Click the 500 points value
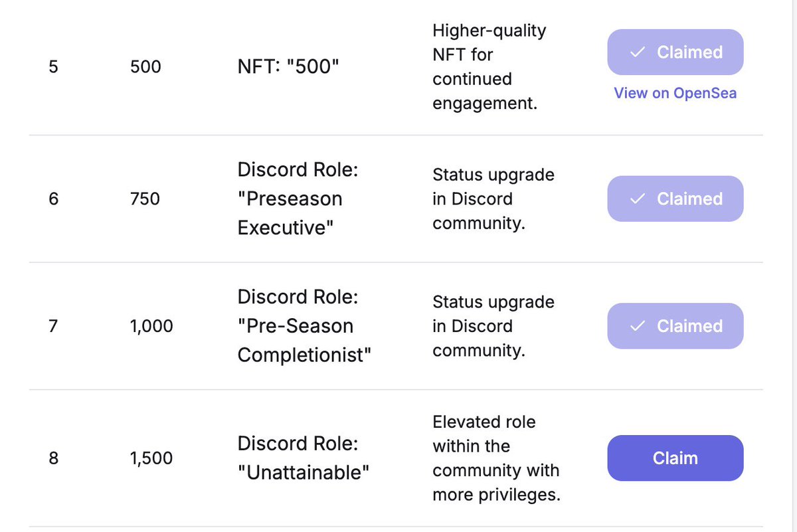 pos(146,67)
